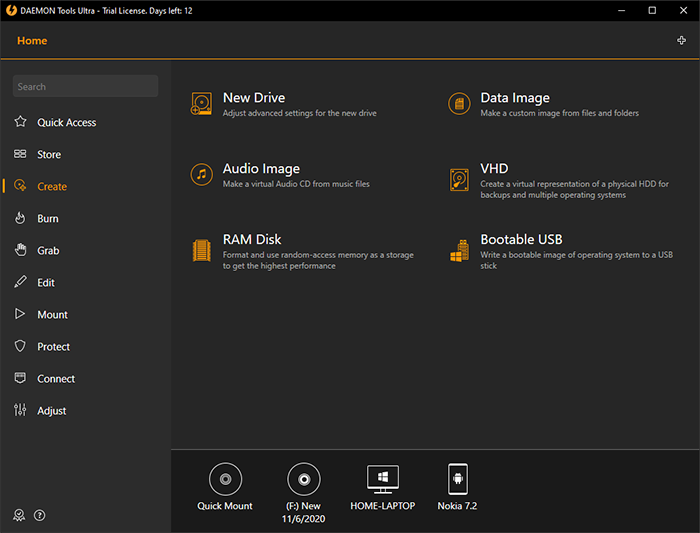Click the VHD title
This screenshot has width=700, height=533.
click(494, 169)
